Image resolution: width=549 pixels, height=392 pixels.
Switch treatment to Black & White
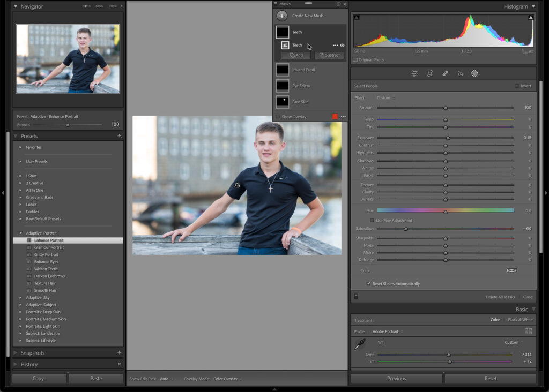coord(520,320)
